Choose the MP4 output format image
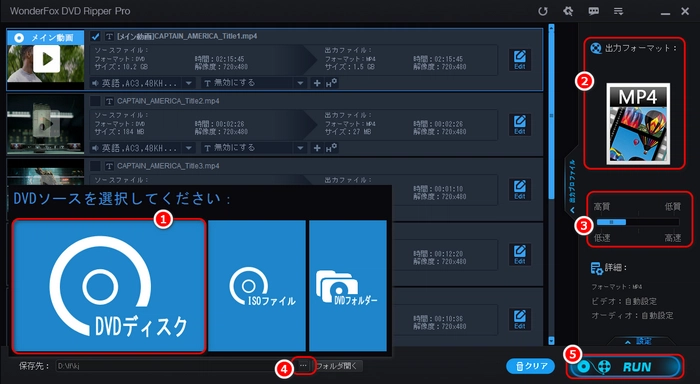Screen dimensions: 700x384 (x=638, y=124)
